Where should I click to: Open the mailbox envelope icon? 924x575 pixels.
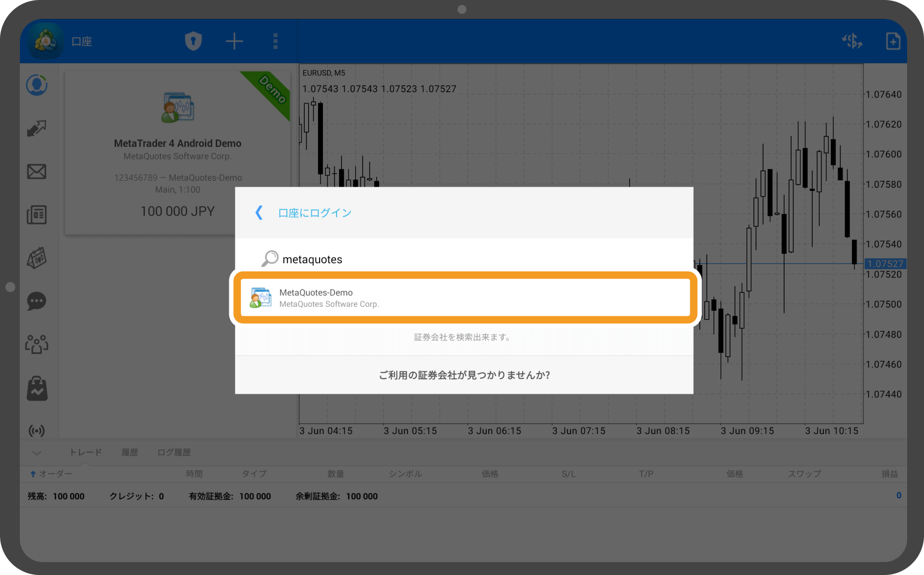coord(37,172)
